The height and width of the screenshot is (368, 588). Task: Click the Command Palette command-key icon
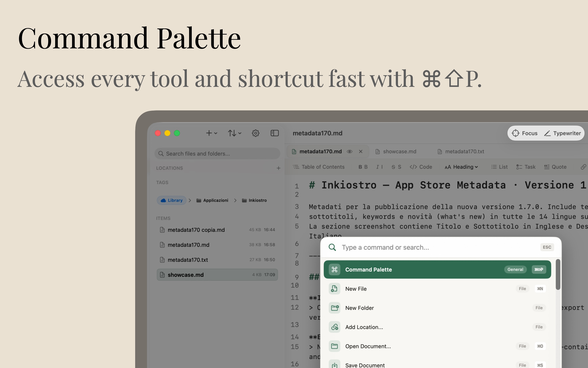tap(334, 269)
